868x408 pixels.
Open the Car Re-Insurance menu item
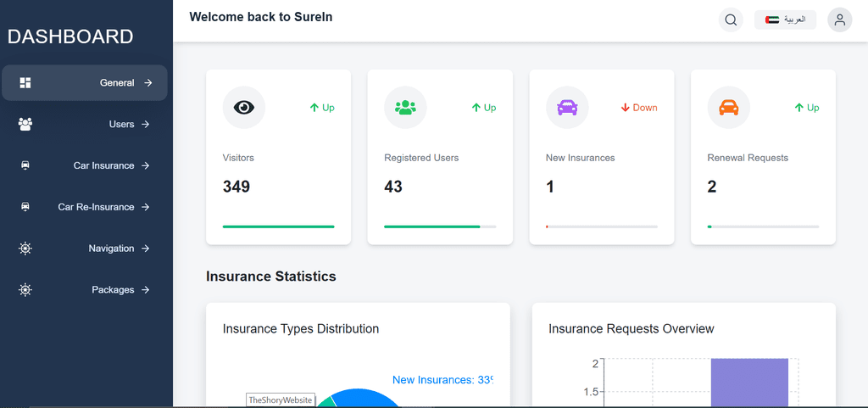(85, 207)
